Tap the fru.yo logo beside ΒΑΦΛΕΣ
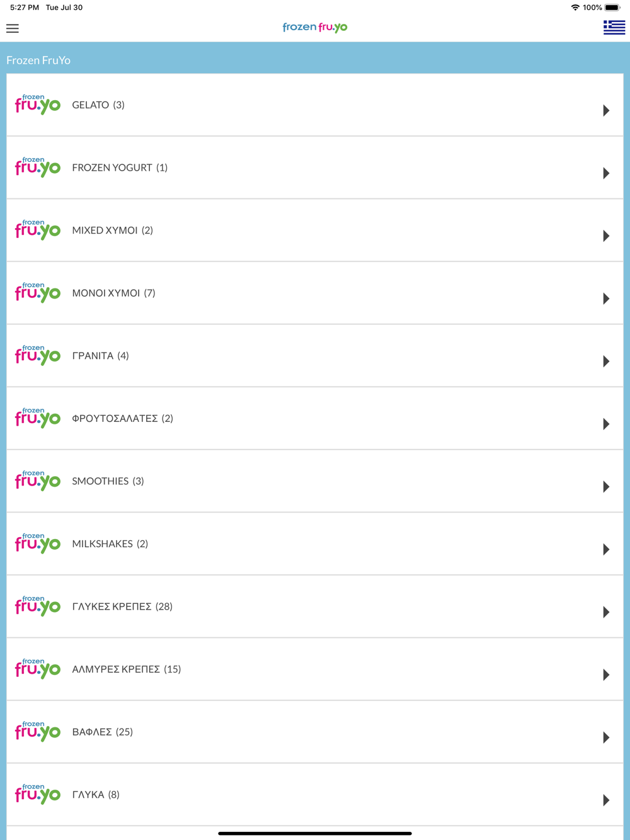This screenshot has width=630, height=840. click(x=38, y=731)
